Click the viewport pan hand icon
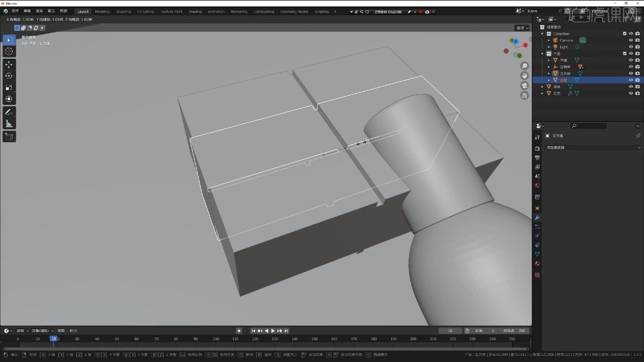This screenshot has width=644, height=362. [x=525, y=76]
